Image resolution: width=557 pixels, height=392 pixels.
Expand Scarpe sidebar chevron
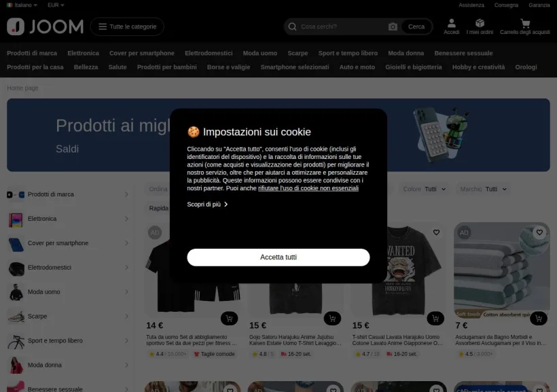point(126,316)
